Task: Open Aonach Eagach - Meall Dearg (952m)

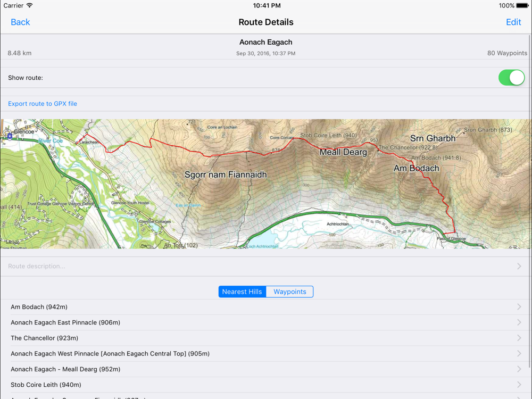Action: click(265, 370)
